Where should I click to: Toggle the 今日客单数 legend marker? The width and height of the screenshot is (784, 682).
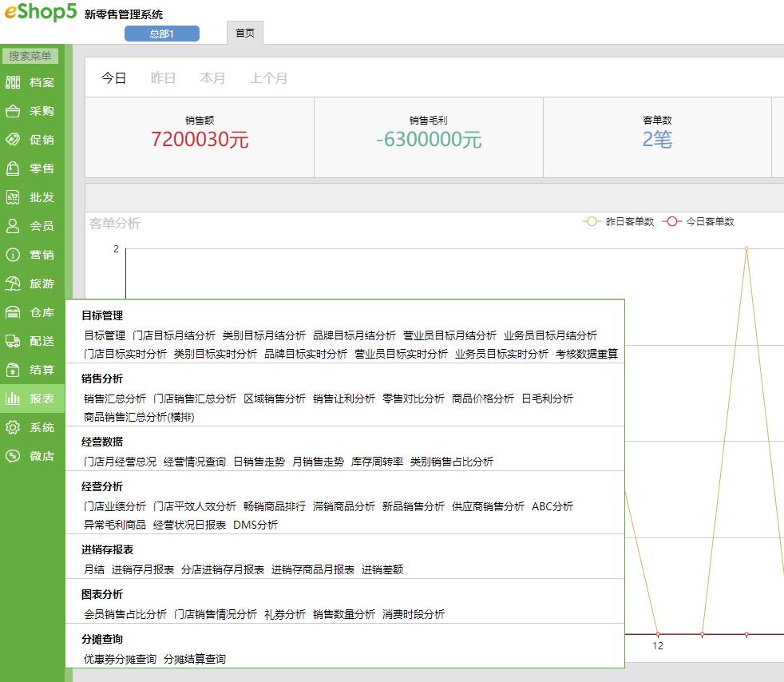(x=672, y=221)
